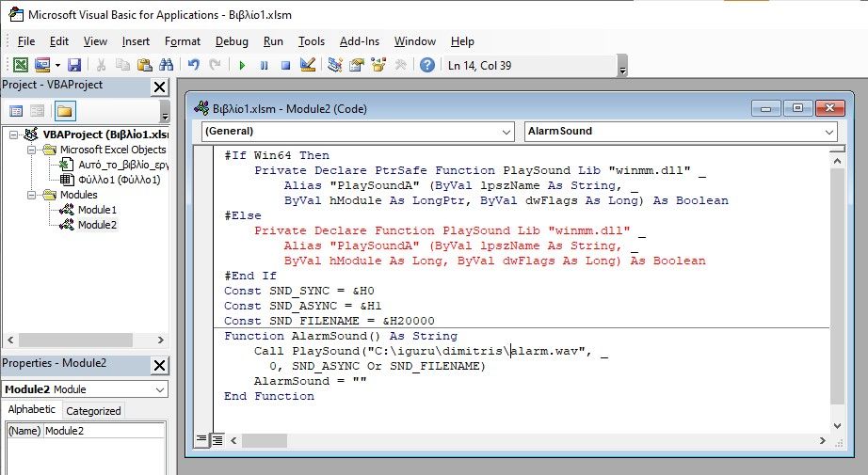Open Properties Window toolbar icon

(357, 65)
